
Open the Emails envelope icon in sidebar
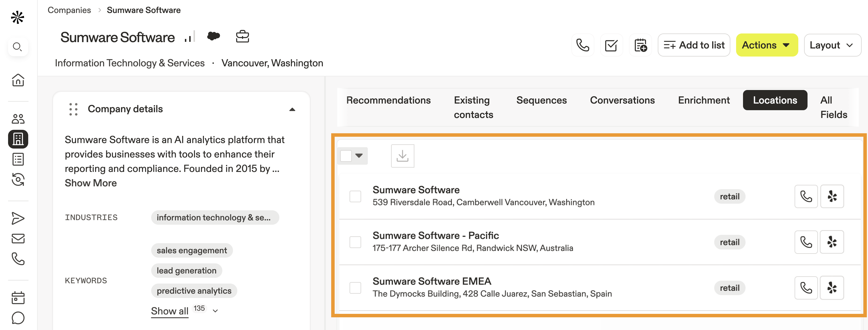[18, 239]
